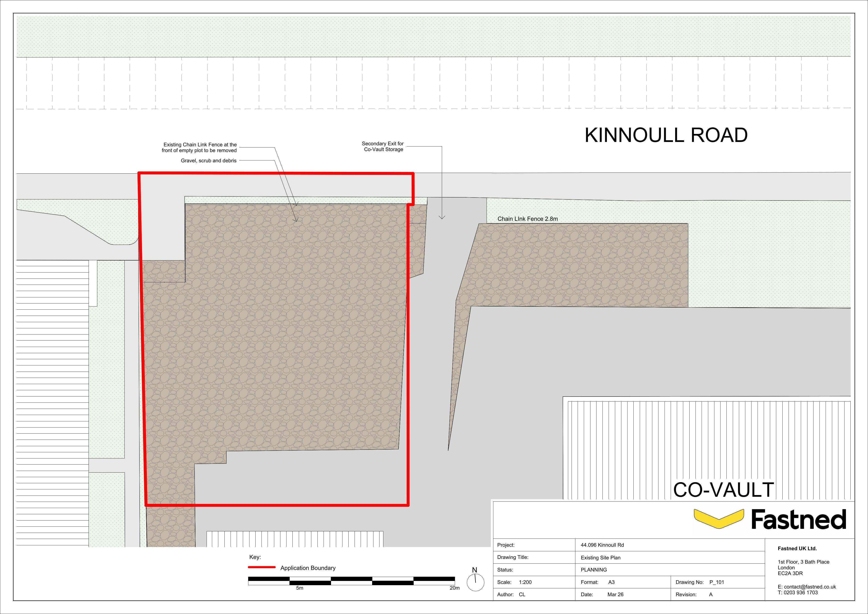868x614 pixels.
Task: Click 'Fastned UK Ltd.' company name
Action: pos(797,548)
